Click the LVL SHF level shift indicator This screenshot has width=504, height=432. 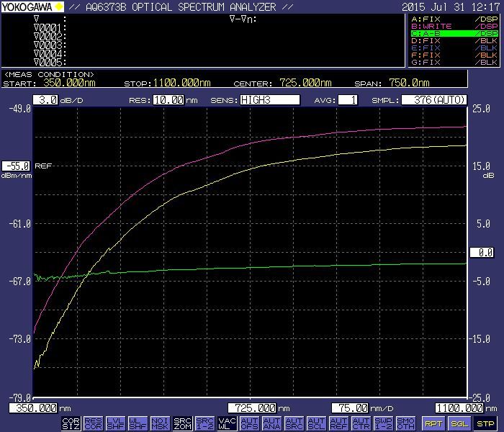[x=115, y=423]
